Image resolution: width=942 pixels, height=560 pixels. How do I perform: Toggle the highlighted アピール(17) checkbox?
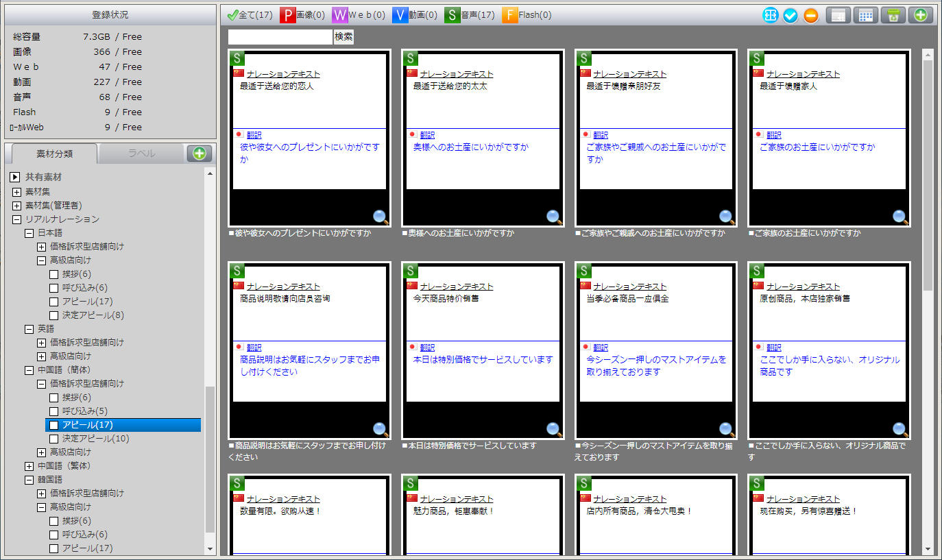(54, 425)
